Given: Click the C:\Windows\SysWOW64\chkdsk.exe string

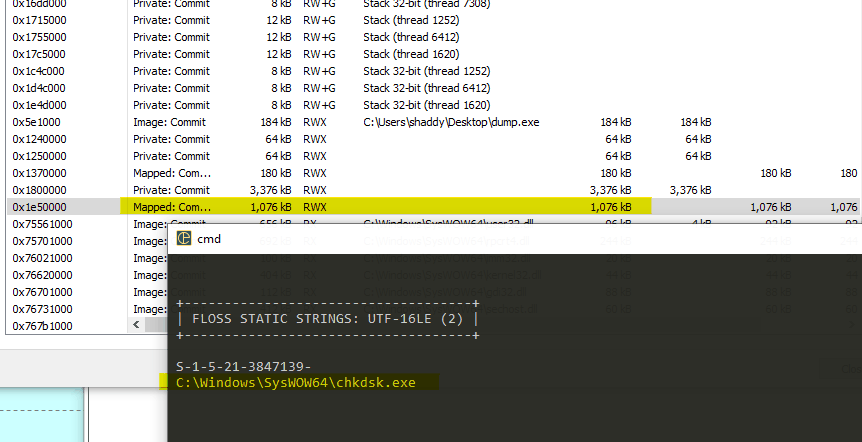Looking at the screenshot, I should click(x=296, y=383).
